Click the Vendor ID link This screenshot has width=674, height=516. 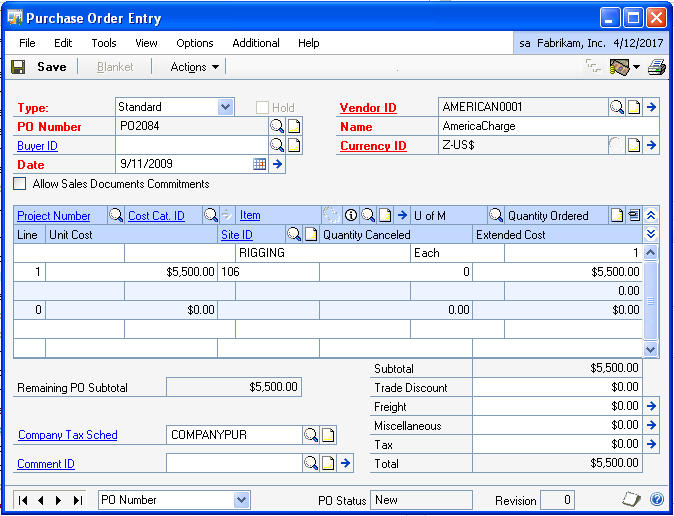[368, 108]
